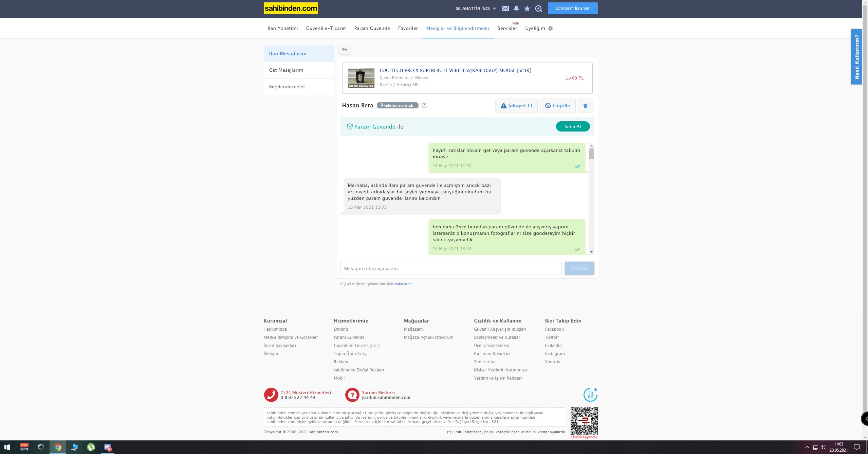The image size is (868, 454).
Task: Focus the Mesajınızı buraya yazın field
Action: [451, 268]
